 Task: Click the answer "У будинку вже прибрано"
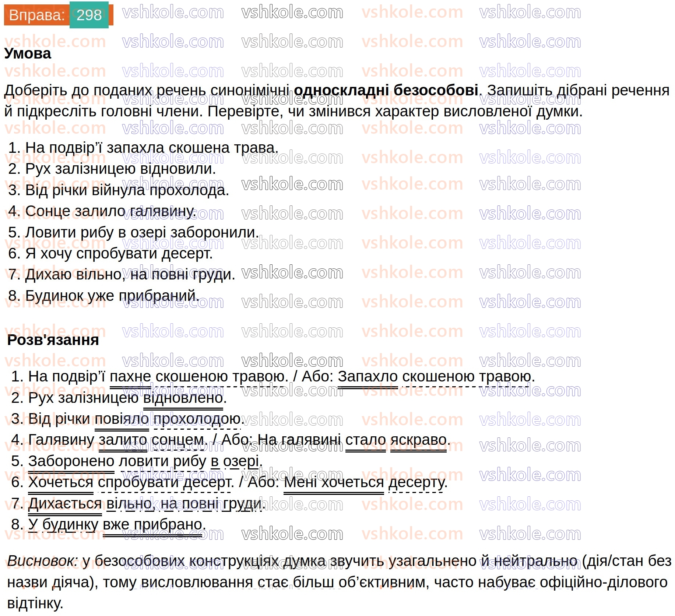pyautogui.click(x=117, y=525)
